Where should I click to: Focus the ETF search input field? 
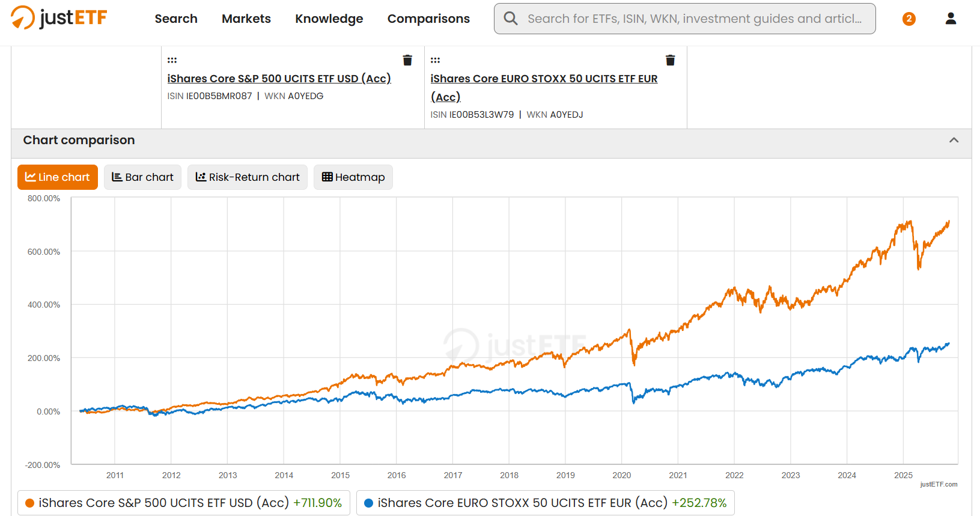click(x=685, y=19)
